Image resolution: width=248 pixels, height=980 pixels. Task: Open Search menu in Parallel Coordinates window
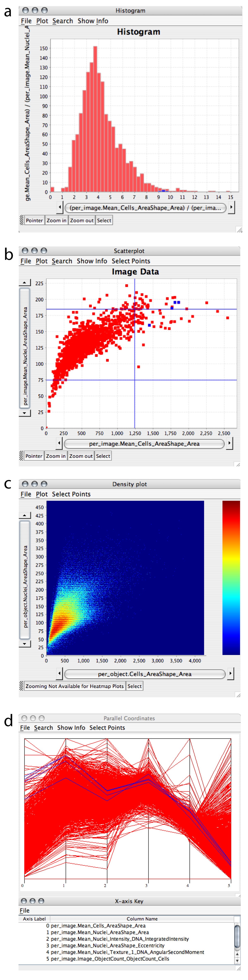[44, 727]
